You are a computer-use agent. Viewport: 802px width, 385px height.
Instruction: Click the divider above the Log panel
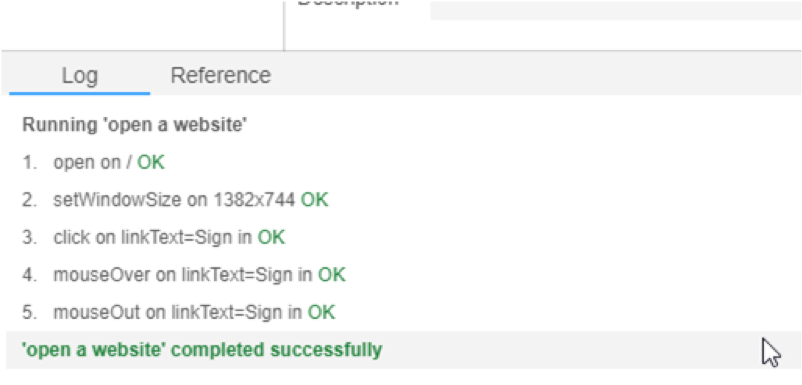pyautogui.click(x=401, y=51)
